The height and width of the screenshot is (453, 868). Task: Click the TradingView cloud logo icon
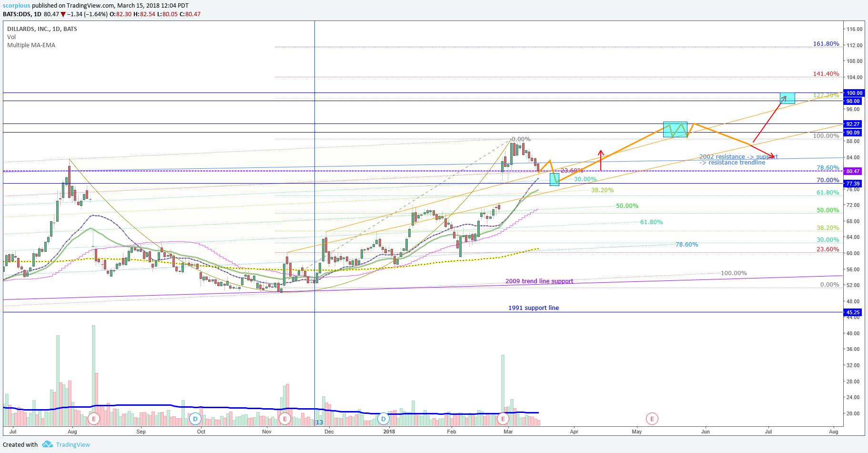47,444
